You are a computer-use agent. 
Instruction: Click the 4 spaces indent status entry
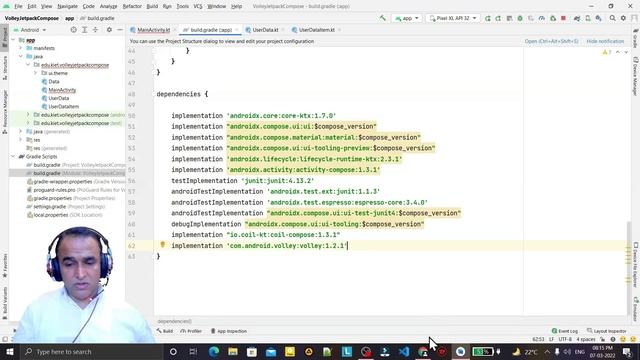click(x=585, y=339)
